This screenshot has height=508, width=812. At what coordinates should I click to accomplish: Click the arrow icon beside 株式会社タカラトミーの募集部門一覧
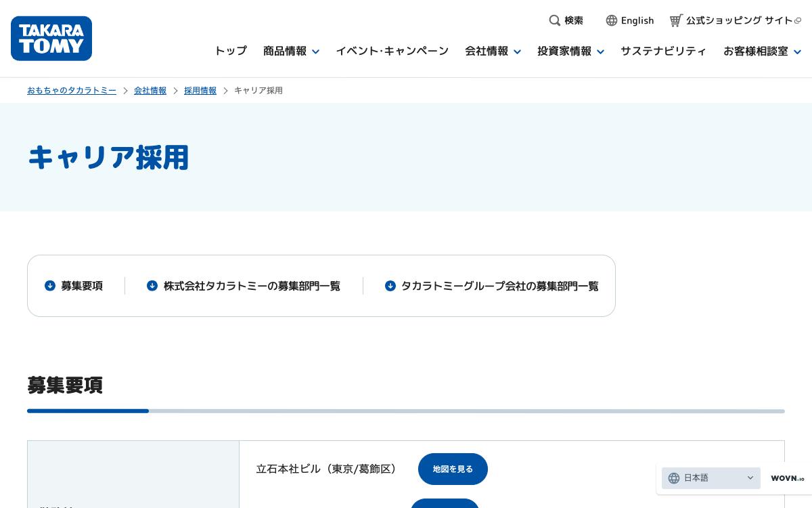(152, 286)
